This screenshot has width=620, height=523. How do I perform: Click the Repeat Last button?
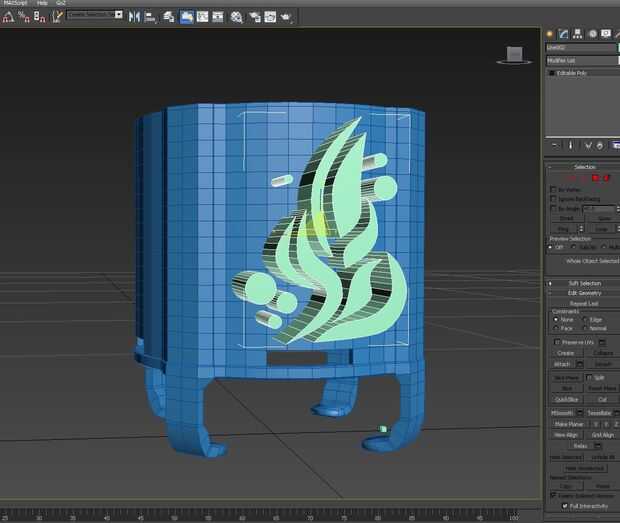584,304
